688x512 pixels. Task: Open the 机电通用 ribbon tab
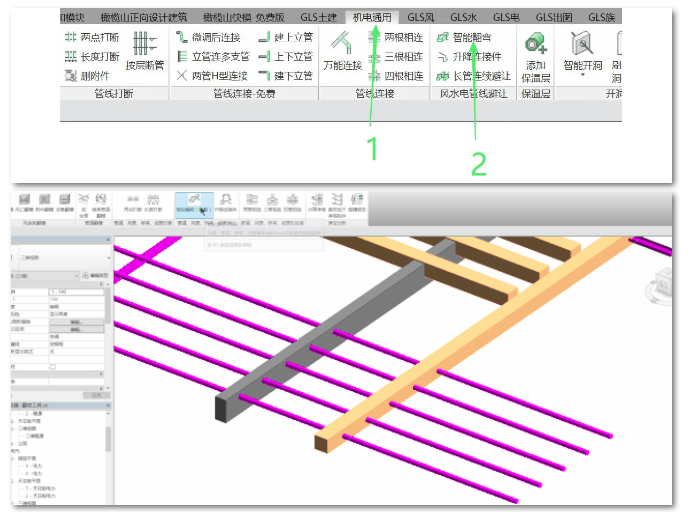pyautogui.click(x=372, y=17)
